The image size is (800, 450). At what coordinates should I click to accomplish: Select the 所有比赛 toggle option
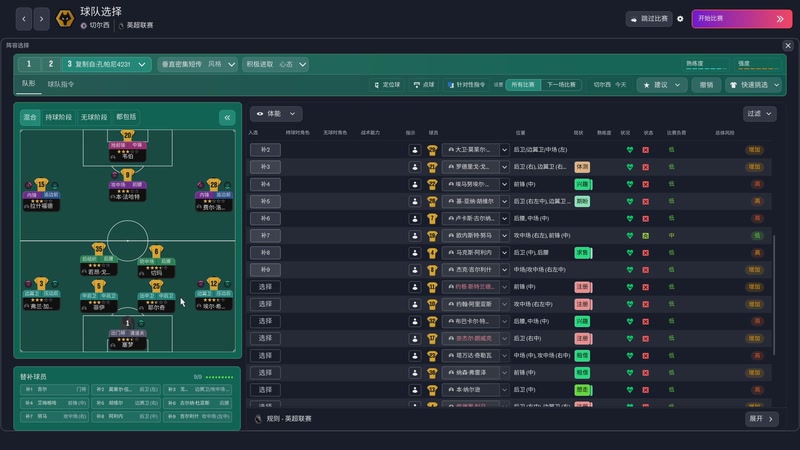point(523,85)
